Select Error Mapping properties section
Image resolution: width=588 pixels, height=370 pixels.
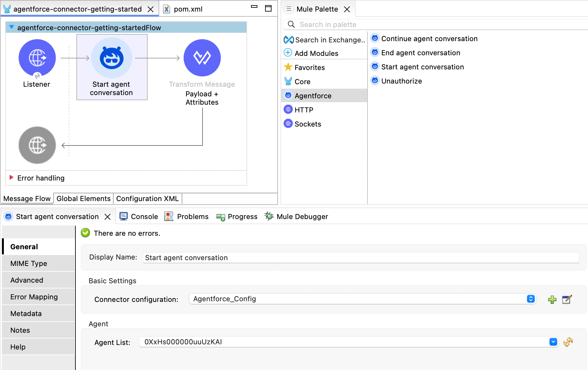click(39, 297)
